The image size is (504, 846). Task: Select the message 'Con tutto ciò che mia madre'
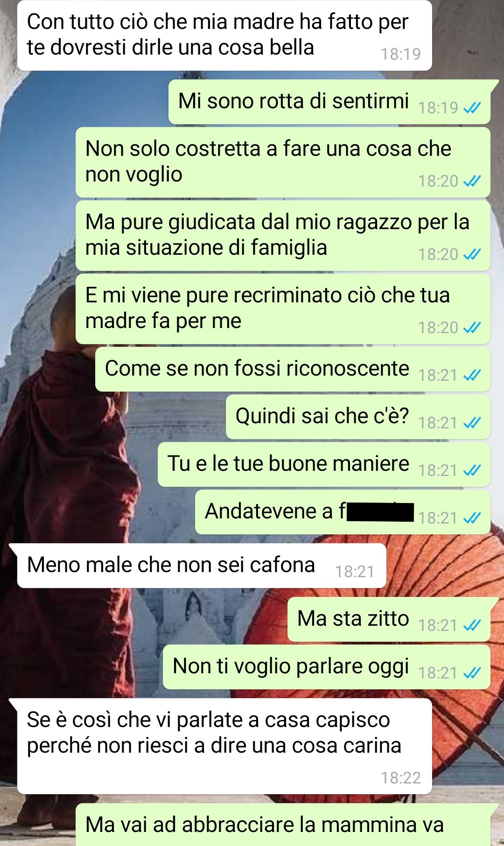tap(224, 35)
